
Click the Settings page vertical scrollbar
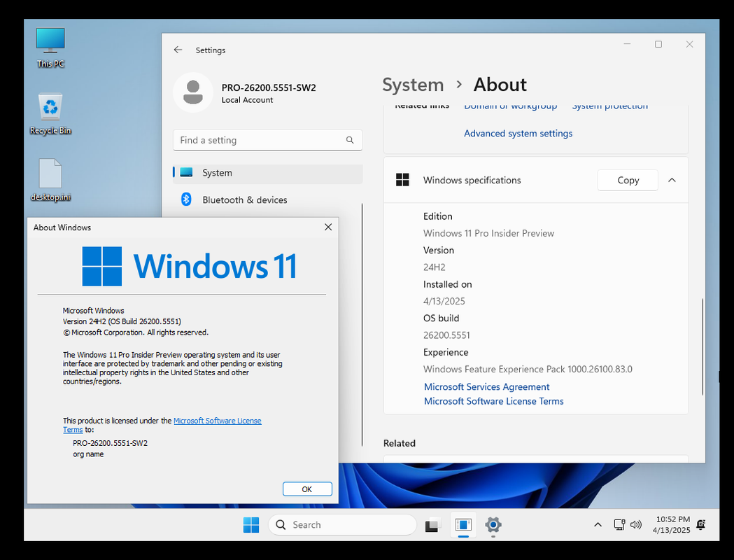[x=703, y=346]
